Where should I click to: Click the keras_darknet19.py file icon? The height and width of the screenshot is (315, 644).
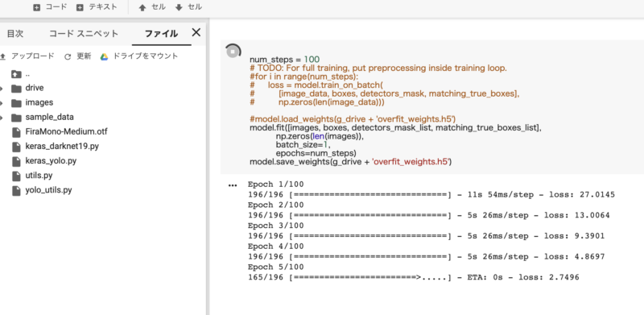point(16,147)
